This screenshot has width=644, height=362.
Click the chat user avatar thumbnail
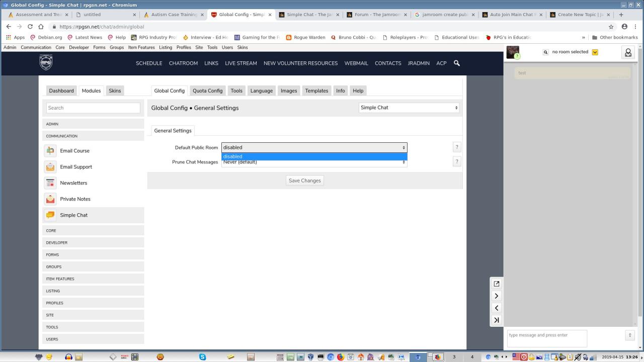pos(513,52)
